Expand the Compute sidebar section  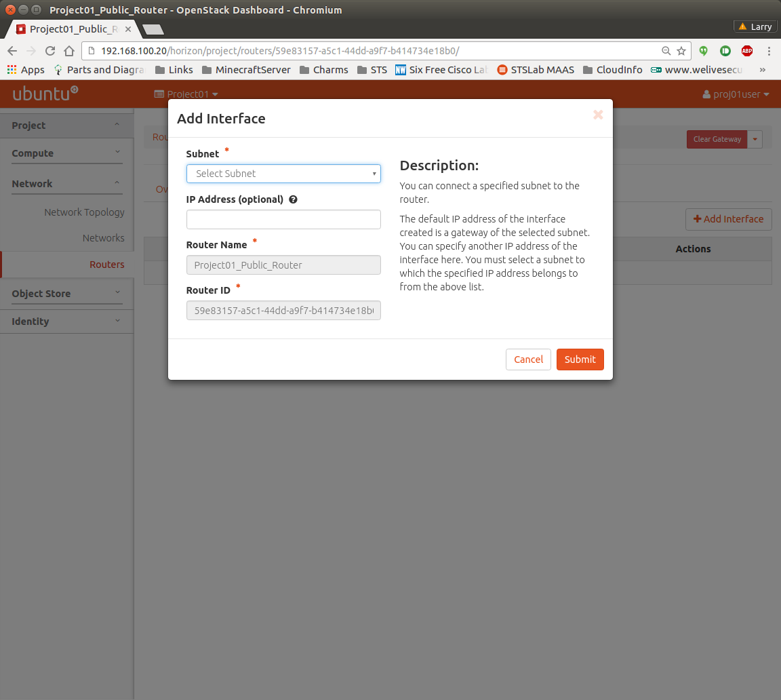click(66, 153)
